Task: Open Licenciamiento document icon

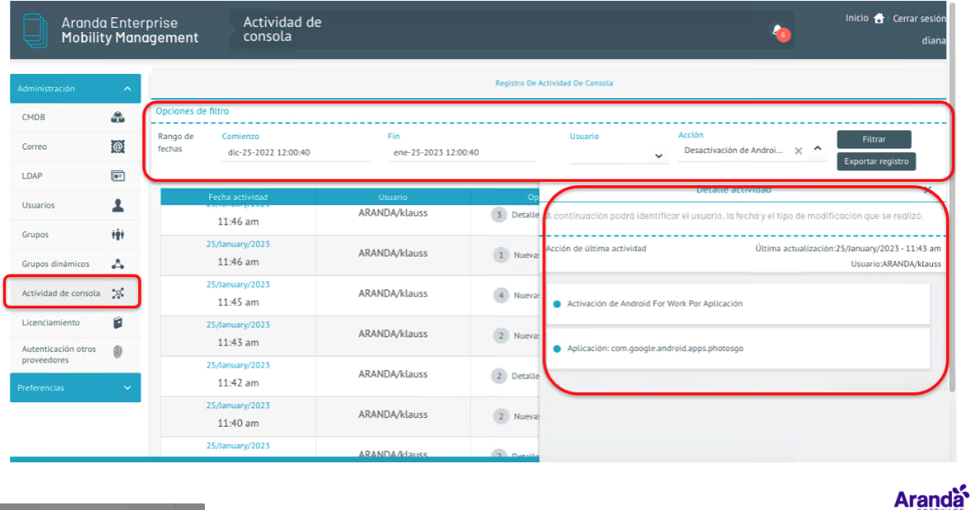Action: point(118,322)
